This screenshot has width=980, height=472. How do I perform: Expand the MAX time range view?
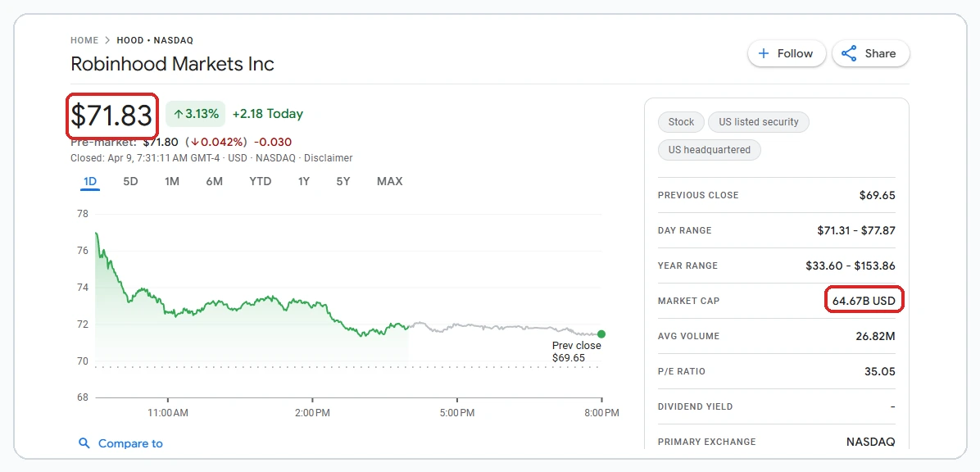pos(389,181)
